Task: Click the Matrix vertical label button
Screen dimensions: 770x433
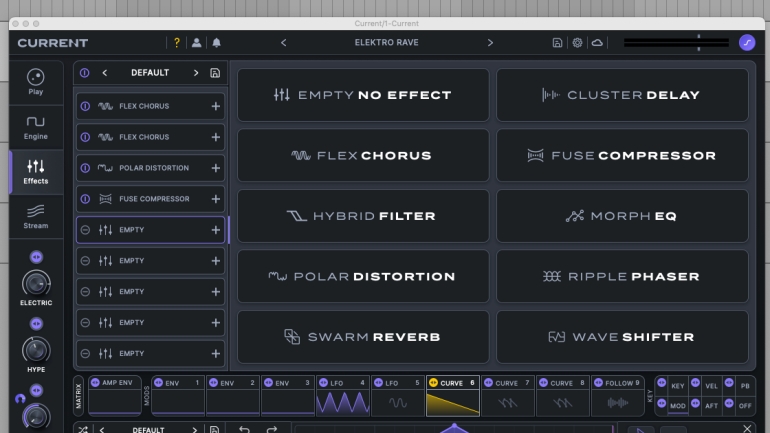Action: point(79,397)
